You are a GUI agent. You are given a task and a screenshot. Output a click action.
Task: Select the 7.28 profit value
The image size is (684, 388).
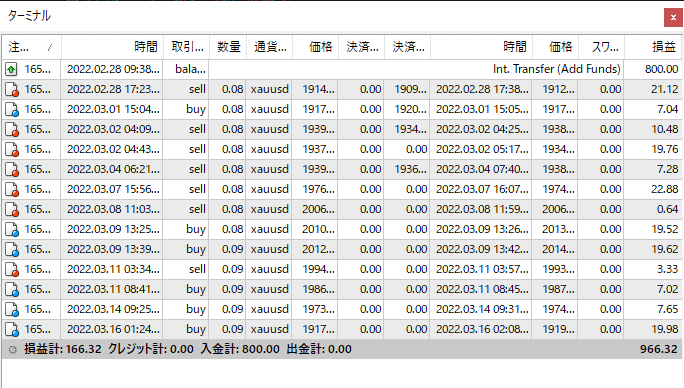click(x=667, y=169)
